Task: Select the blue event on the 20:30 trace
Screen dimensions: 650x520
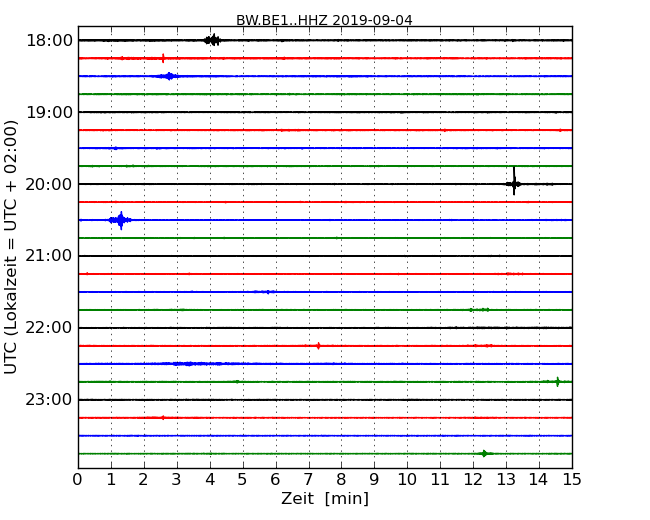Action: pyautogui.click(x=121, y=220)
